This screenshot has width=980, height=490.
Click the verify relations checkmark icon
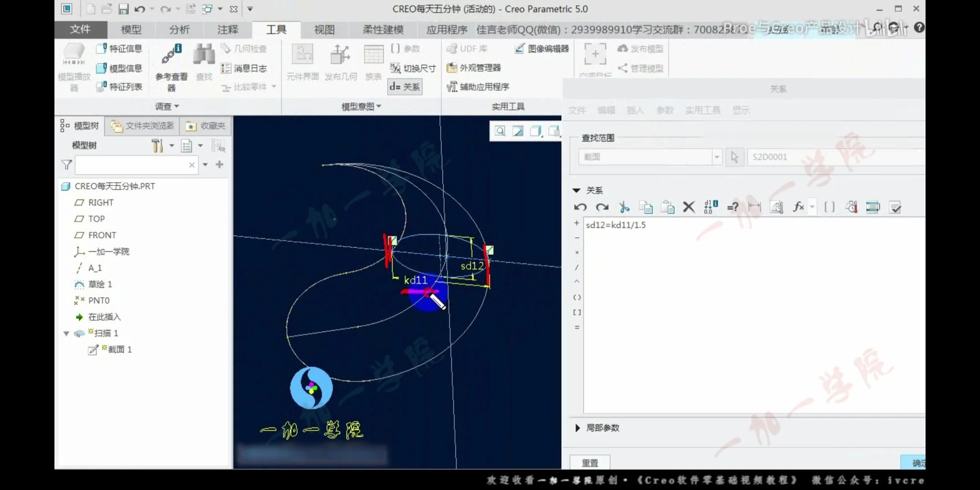pos(895,207)
